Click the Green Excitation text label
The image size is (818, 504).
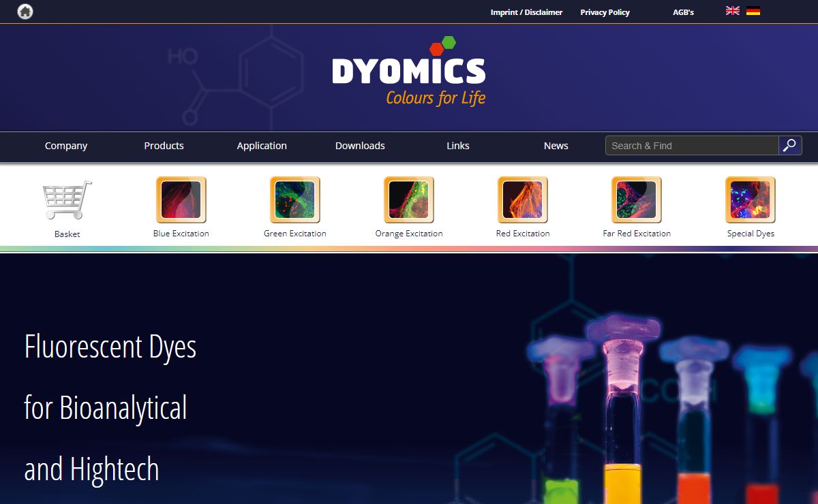[294, 234]
